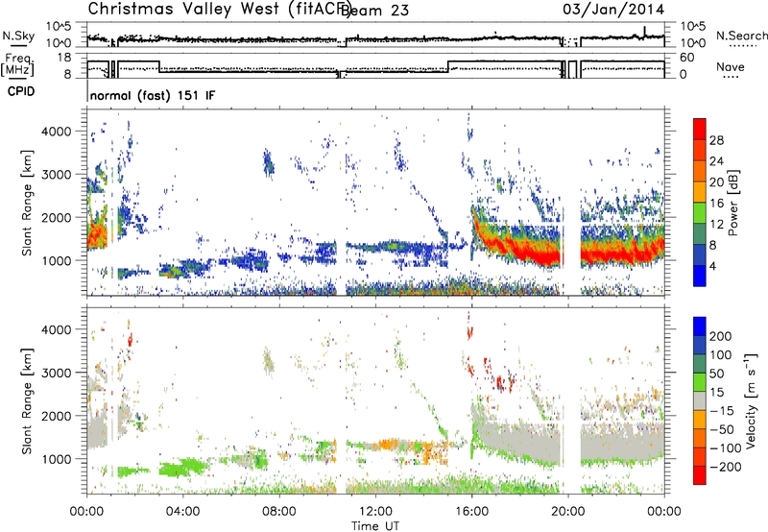Click the '04:00' time axis tick label

click(x=182, y=512)
